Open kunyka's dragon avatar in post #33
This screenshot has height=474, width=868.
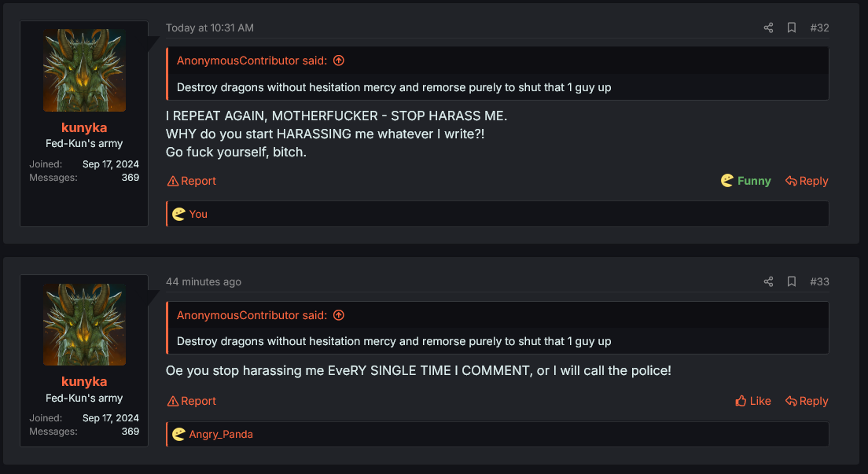[x=84, y=325]
